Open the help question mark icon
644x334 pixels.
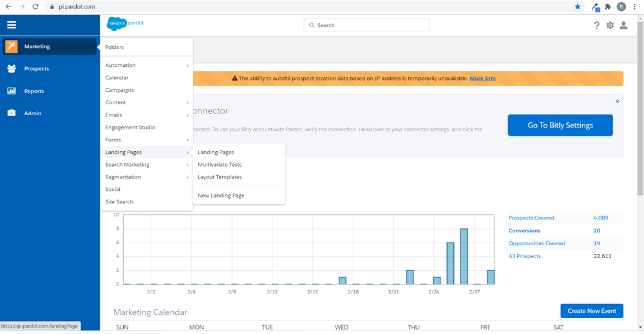pos(596,26)
